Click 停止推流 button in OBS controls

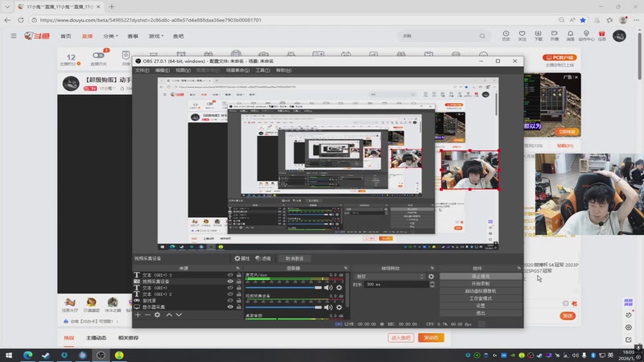coord(481,276)
